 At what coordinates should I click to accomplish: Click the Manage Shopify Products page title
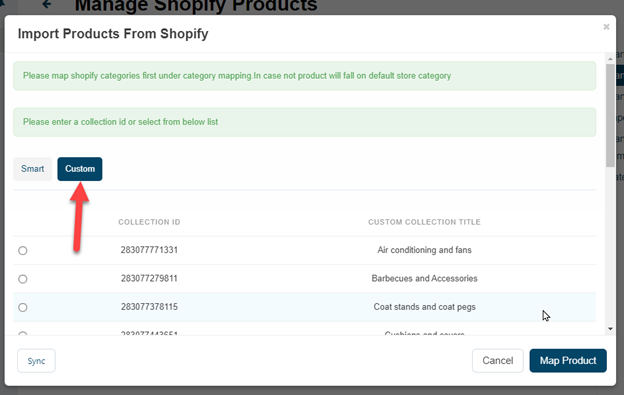point(196,6)
